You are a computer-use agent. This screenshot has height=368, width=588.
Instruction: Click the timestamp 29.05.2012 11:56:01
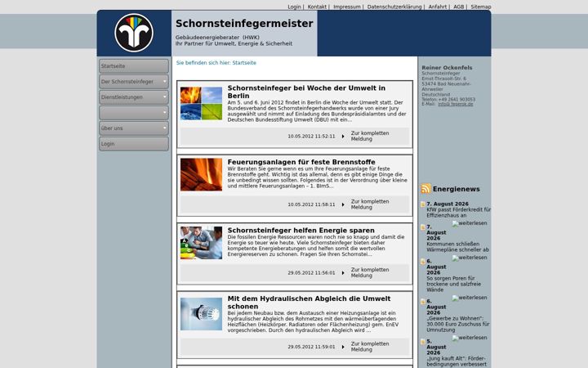[311, 273]
